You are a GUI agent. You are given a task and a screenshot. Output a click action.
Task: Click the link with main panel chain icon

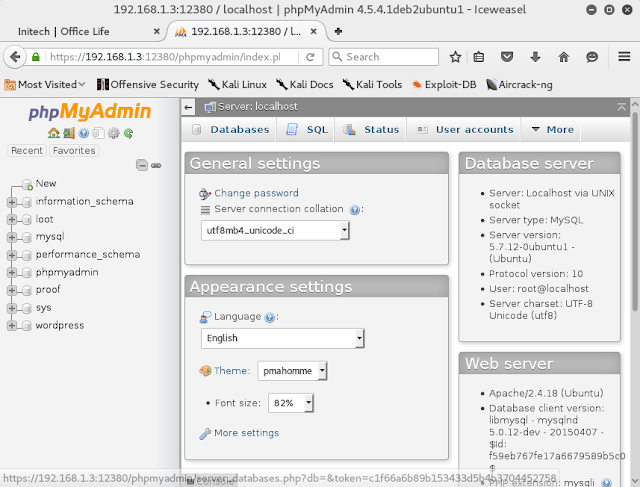click(156, 165)
